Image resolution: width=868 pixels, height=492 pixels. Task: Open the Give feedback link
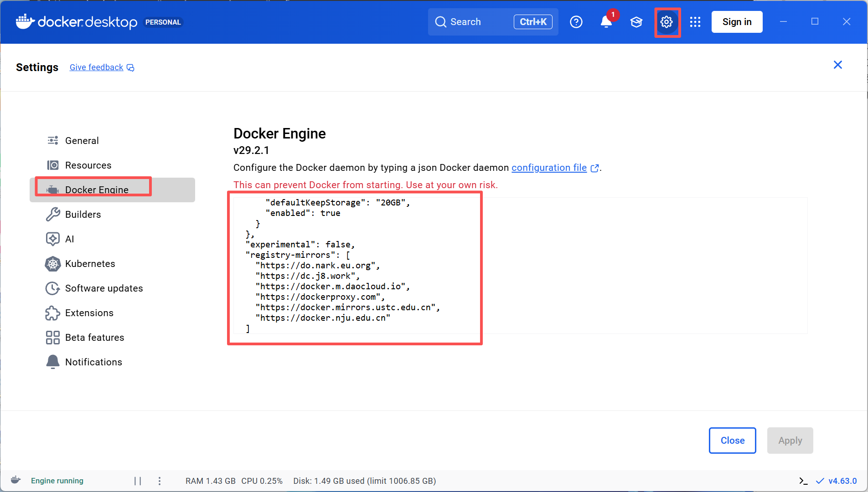click(x=96, y=67)
